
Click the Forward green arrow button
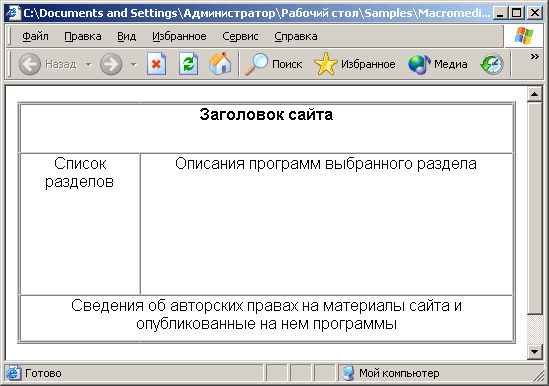111,64
